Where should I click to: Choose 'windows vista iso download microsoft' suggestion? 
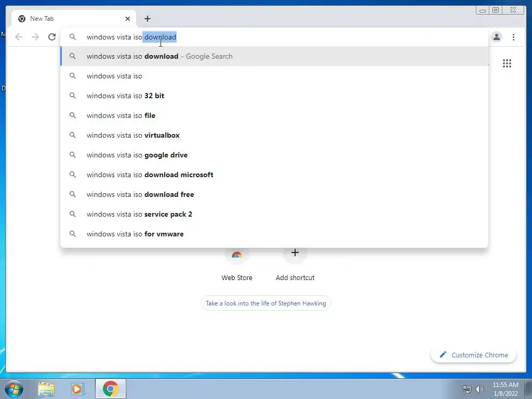[x=274, y=175]
